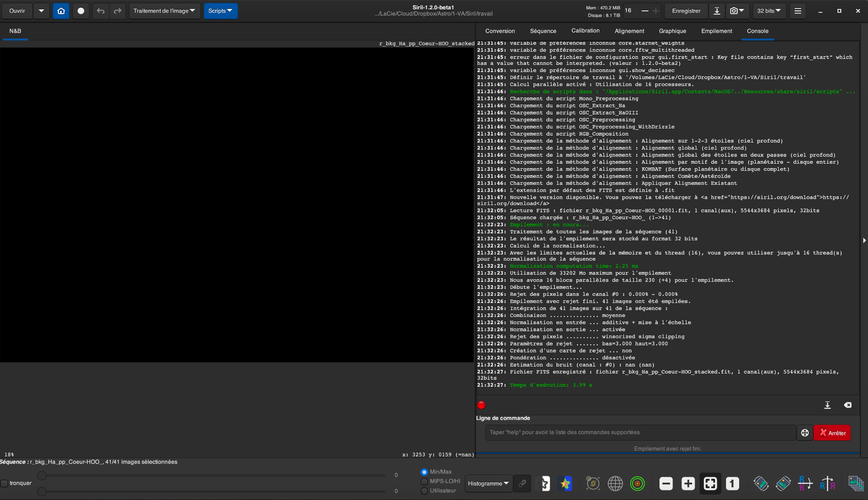
Task: Change the 32 bits depth dropdown
Action: click(x=769, y=11)
